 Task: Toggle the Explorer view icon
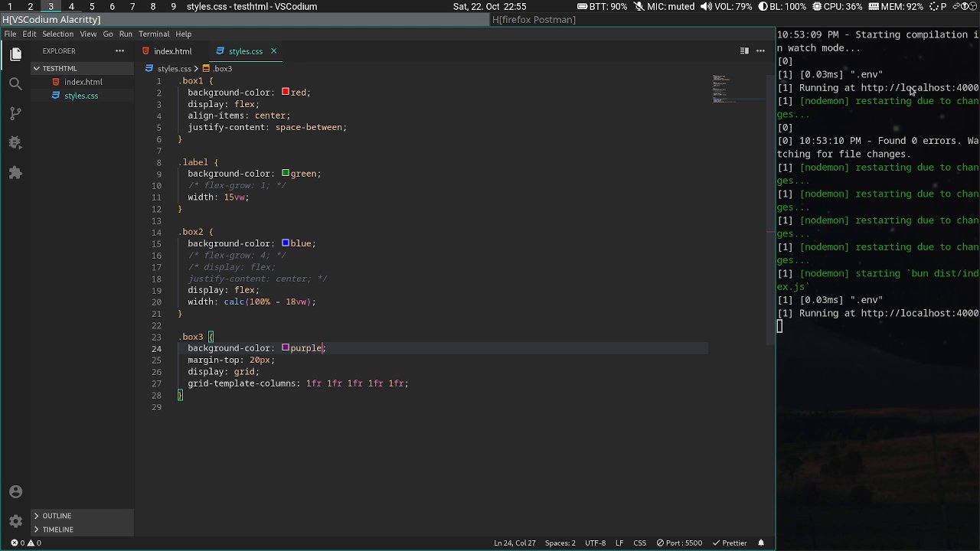pos(15,54)
